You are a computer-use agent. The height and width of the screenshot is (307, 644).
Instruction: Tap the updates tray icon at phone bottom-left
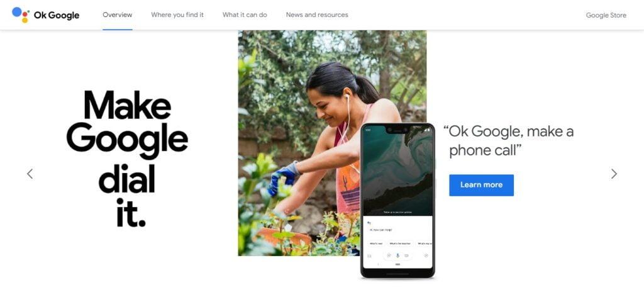click(369, 255)
